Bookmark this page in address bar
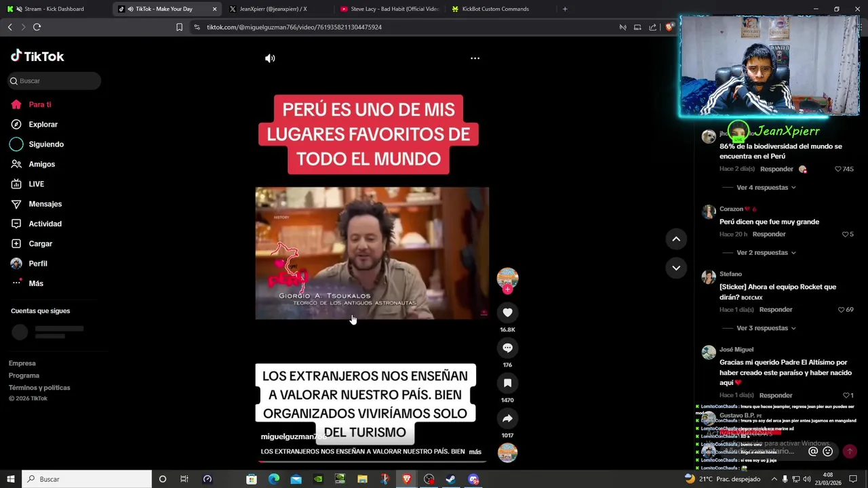This screenshot has width=868, height=488. click(x=179, y=27)
